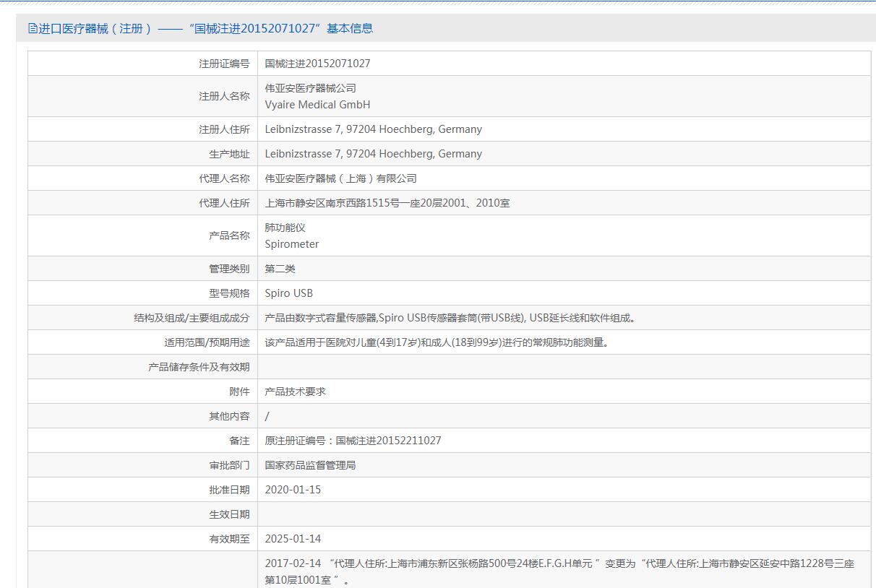Click the 产品储存条件及有效期 row label
Image resolution: width=876 pixels, height=588 pixels.
198,367
